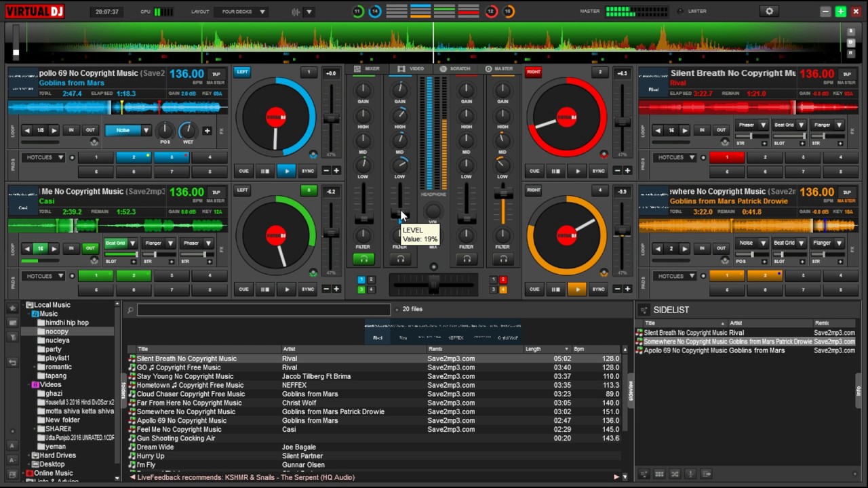Screen dimensions: 868x488
Task: Collapse the Videos folder node
Action: (x=28, y=384)
